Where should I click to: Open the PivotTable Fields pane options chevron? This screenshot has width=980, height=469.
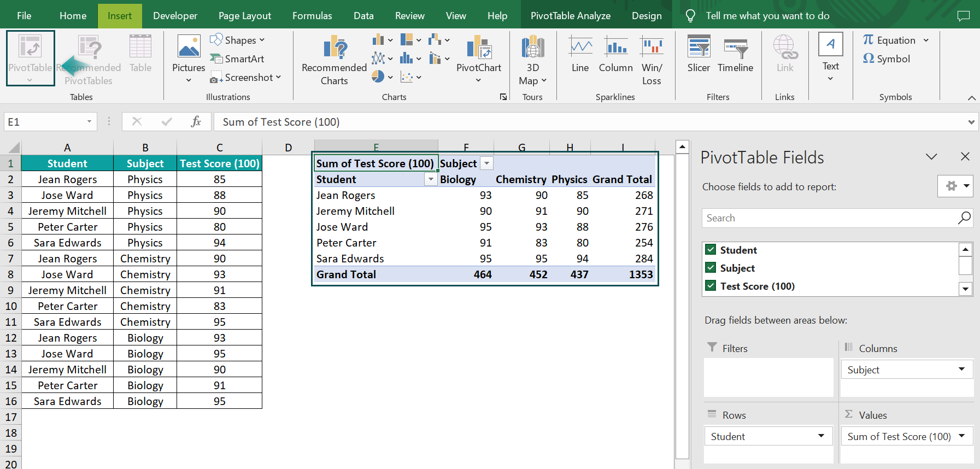931,157
